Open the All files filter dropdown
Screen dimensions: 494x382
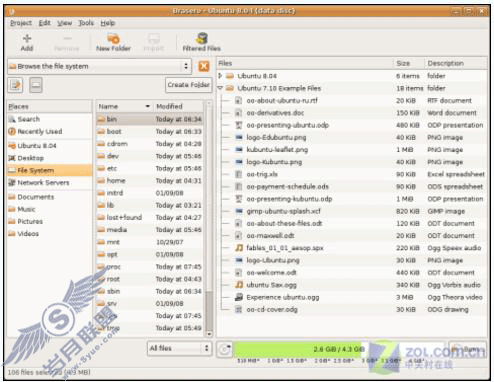point(179,348)
